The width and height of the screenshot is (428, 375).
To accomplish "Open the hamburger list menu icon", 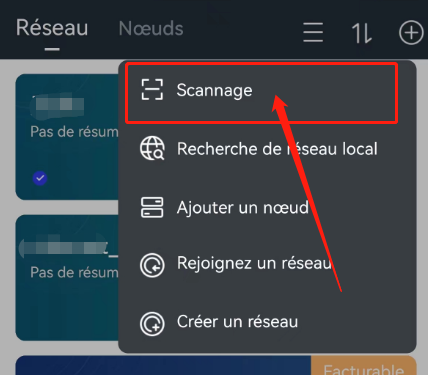I will click(x=313, y=32).
